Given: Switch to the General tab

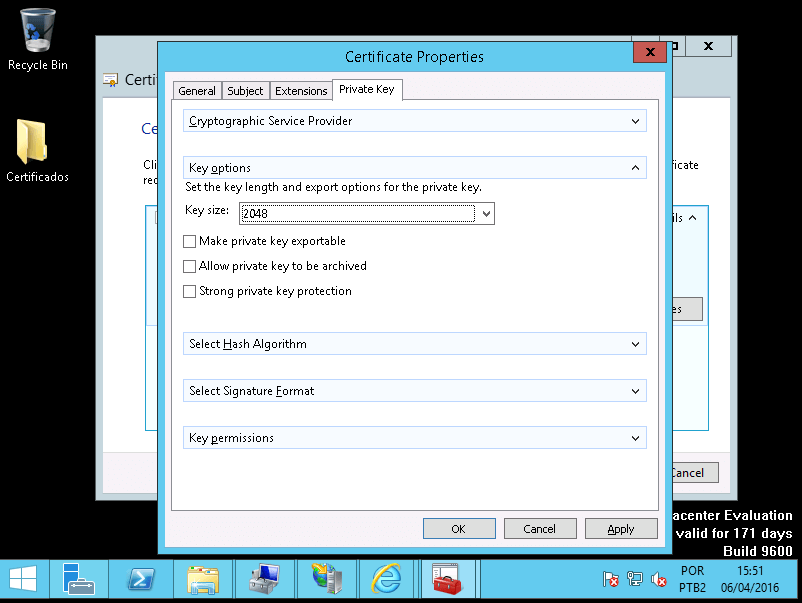Looking at the screenshot, I should (197, 91).
